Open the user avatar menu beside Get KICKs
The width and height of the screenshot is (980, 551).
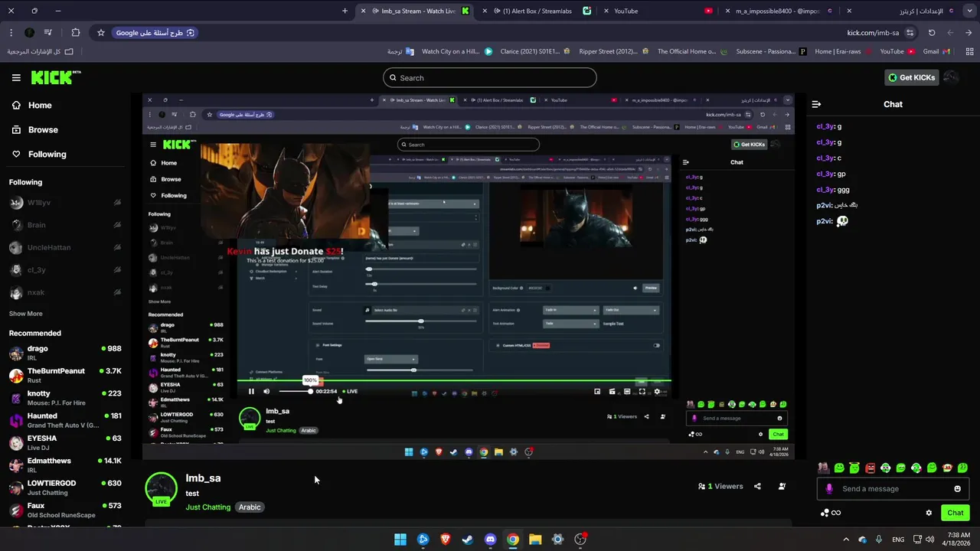tap(951, 77)
